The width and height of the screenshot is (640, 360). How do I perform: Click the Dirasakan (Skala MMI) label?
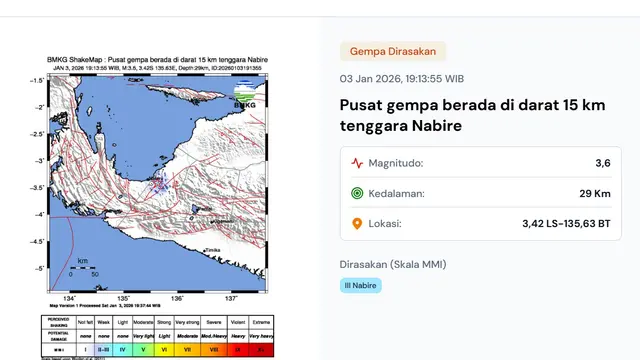[393, 264]
